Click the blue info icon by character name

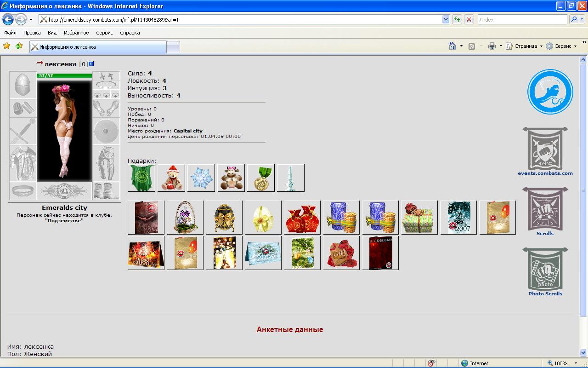[x=91, y=64]
